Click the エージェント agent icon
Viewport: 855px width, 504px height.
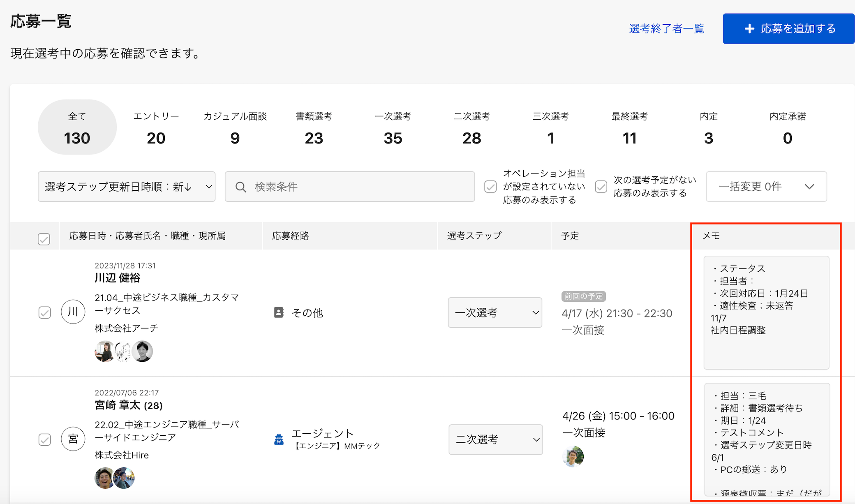(x=279, y=439)
